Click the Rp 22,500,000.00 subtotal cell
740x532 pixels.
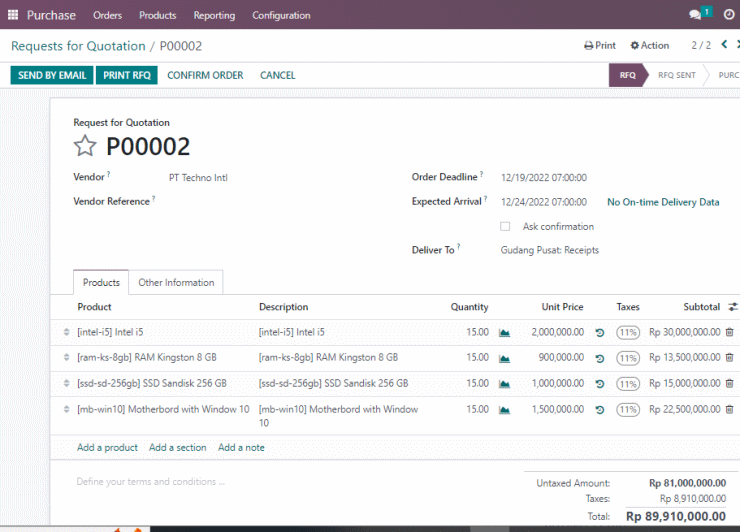(x=684, y=409)
